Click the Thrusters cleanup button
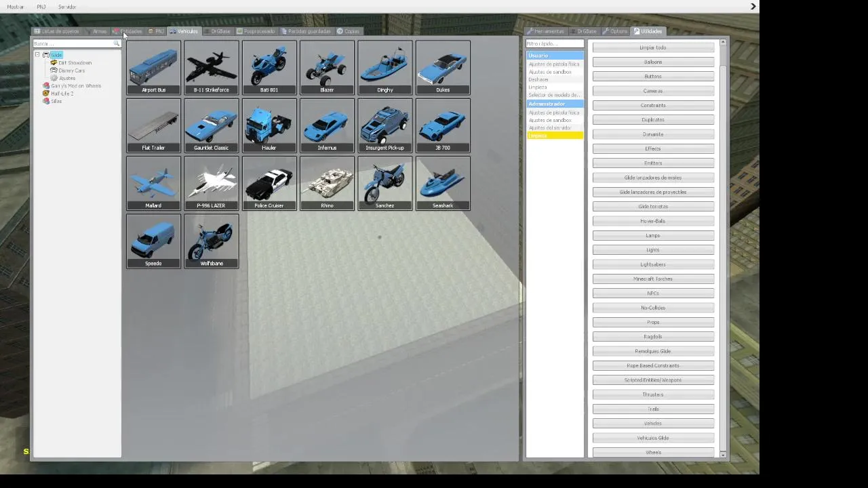Image resolution: width=868 pixels, height=488 pixels. [x=653, y=394]
